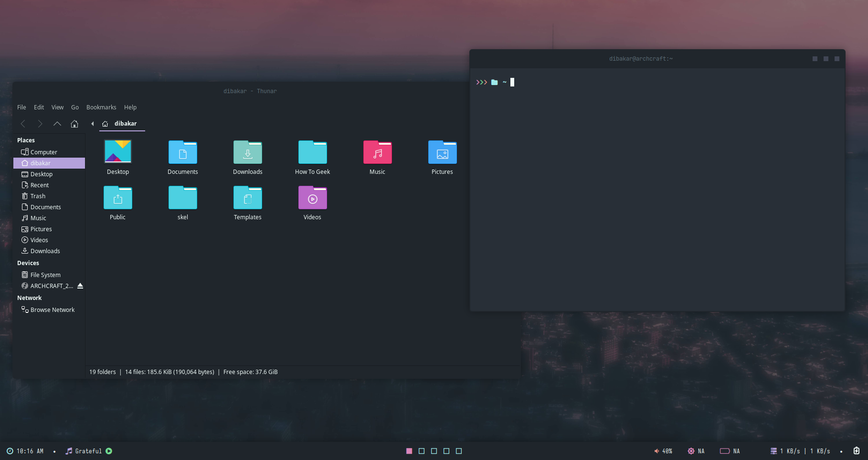Open the Help menu in Thunar
This screenshot has width=868, height=460.
click(x=130, y=107)
